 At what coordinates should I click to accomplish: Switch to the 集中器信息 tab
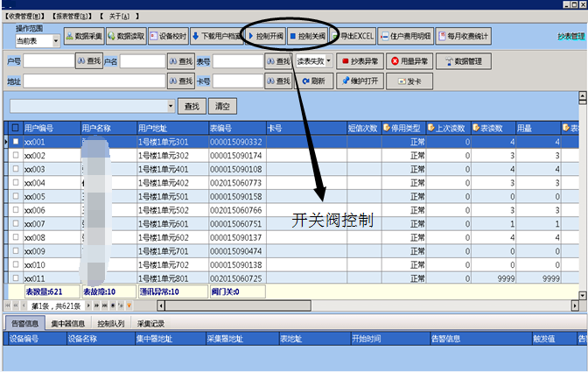point(68,323)
